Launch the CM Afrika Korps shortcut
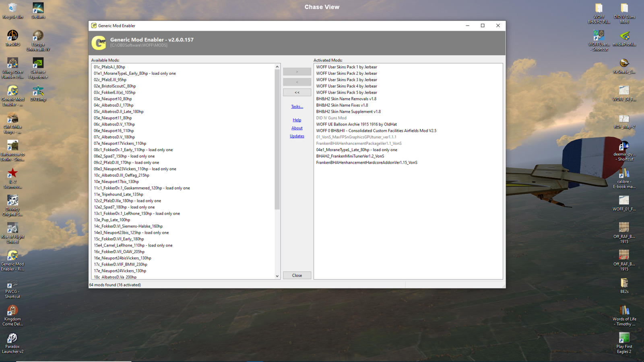Image resolution: width=644 pixels, height=362 pixels. tap(12, 123)
